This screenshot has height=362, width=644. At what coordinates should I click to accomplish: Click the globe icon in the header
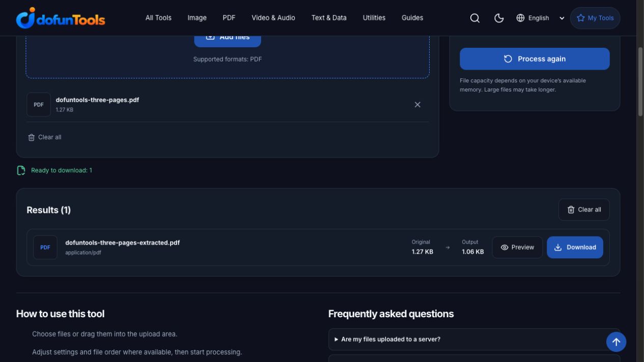pos(520,18)
